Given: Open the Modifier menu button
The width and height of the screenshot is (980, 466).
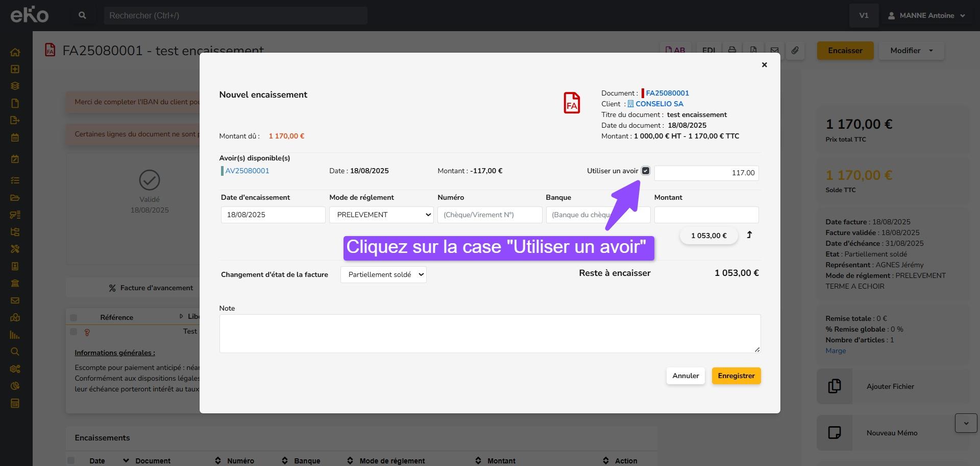Looking at the screenshot, I should pos(911,51).
